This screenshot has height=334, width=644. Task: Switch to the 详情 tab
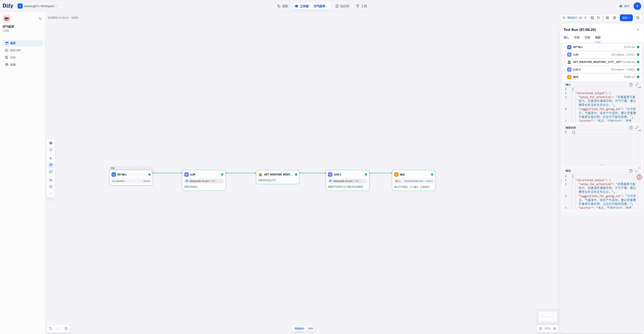[x=587, y=38]
